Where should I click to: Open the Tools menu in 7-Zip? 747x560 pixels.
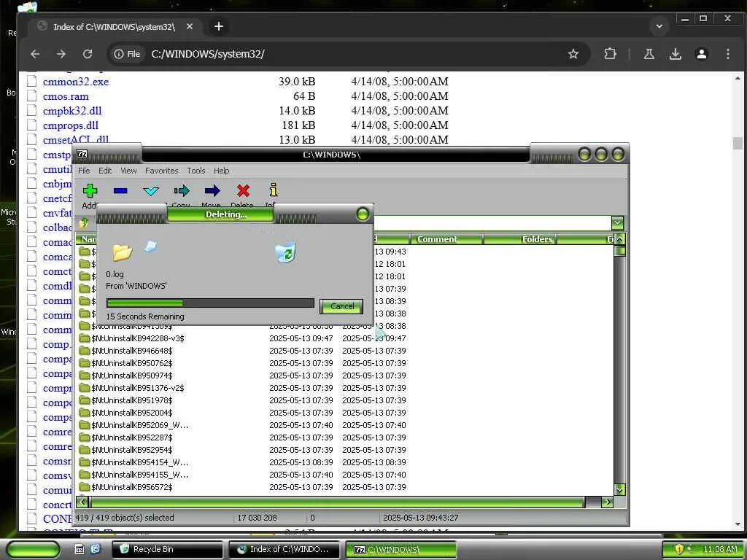pos(196,171)
